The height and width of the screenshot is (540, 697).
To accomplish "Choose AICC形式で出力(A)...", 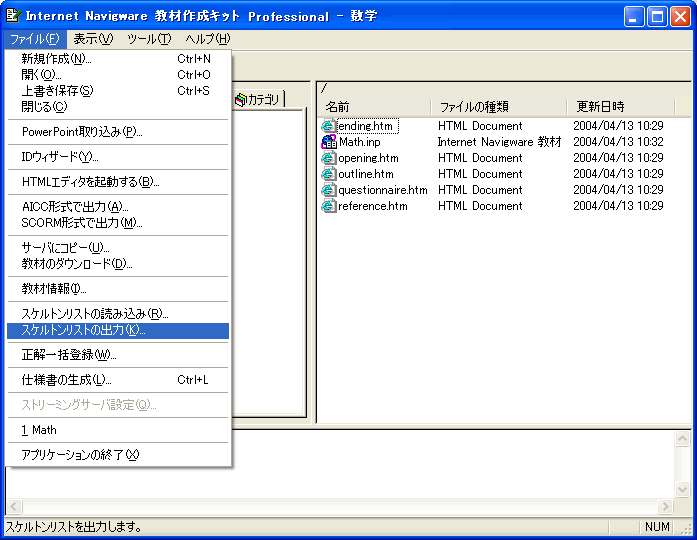I will tap(118, 207).
